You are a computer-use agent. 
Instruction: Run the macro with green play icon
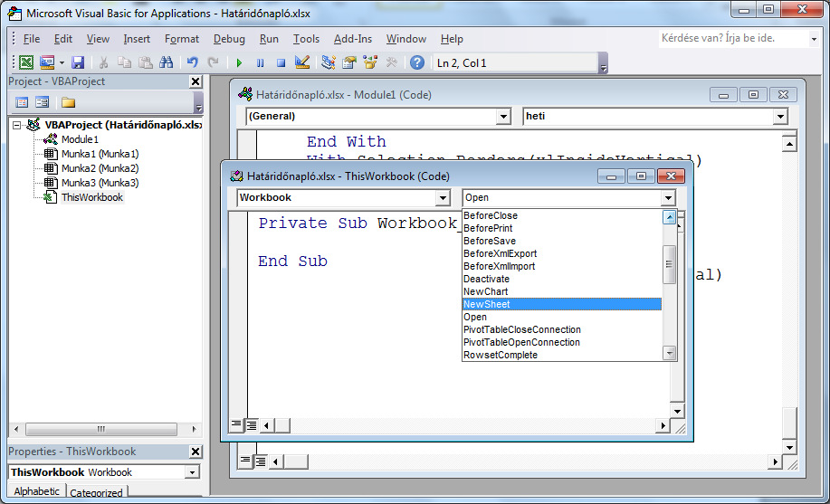pyautogui.click(x=239, y=63)
